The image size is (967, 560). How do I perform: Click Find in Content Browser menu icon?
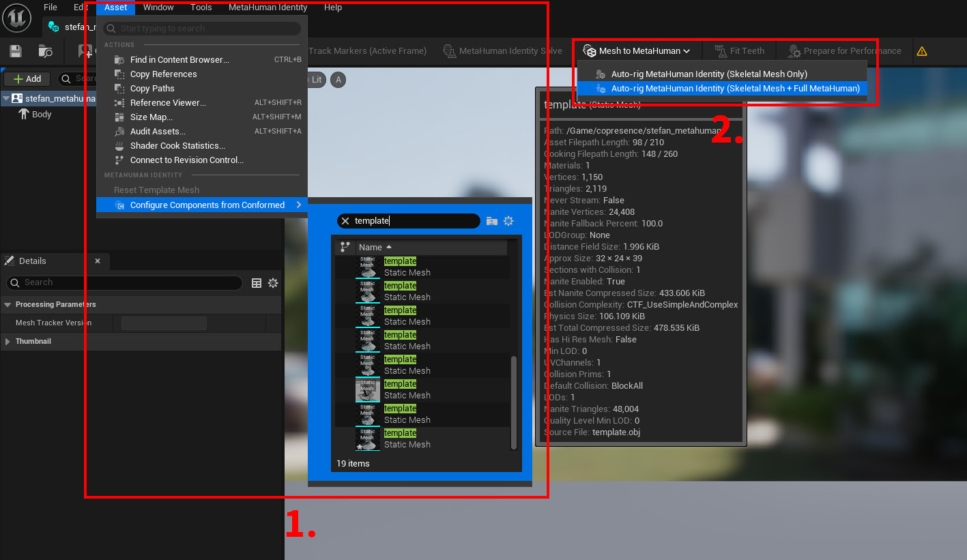(x=119, y=60)
